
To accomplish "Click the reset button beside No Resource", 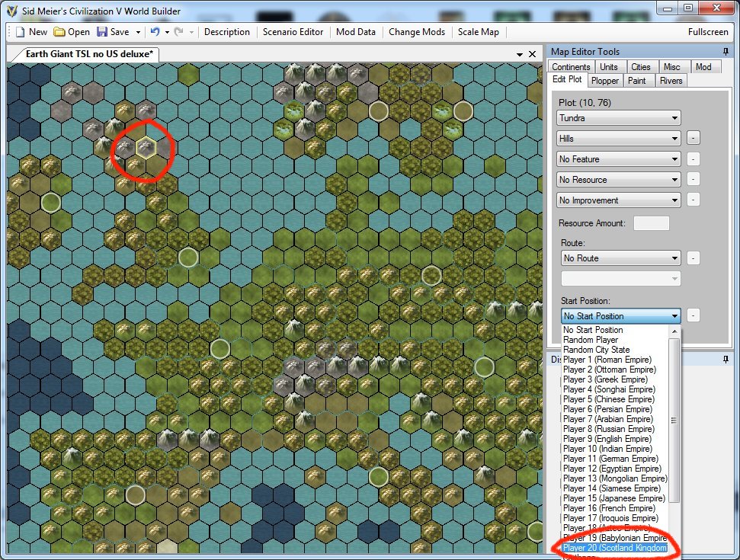I will pos(693,179).
